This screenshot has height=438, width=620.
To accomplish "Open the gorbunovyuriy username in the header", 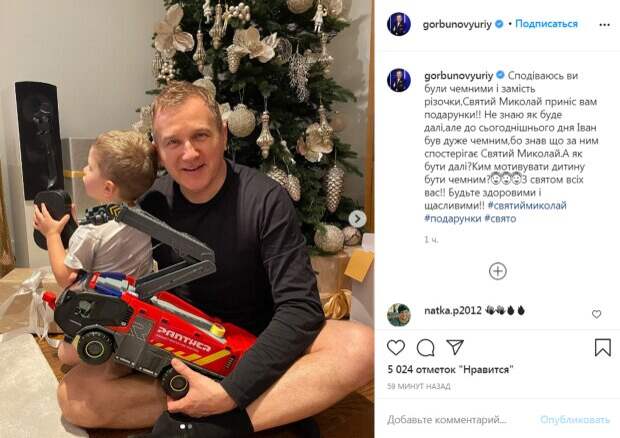I will [457, 25].
